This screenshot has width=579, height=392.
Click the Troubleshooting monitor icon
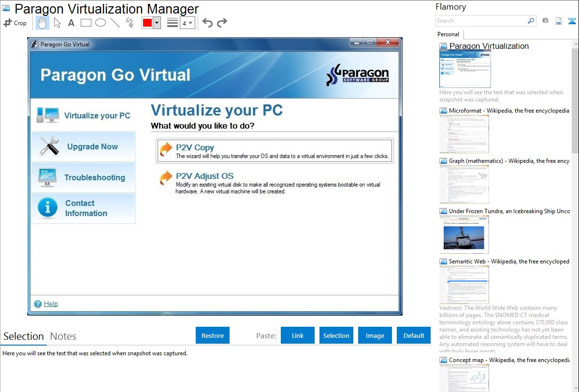point(47,177)
